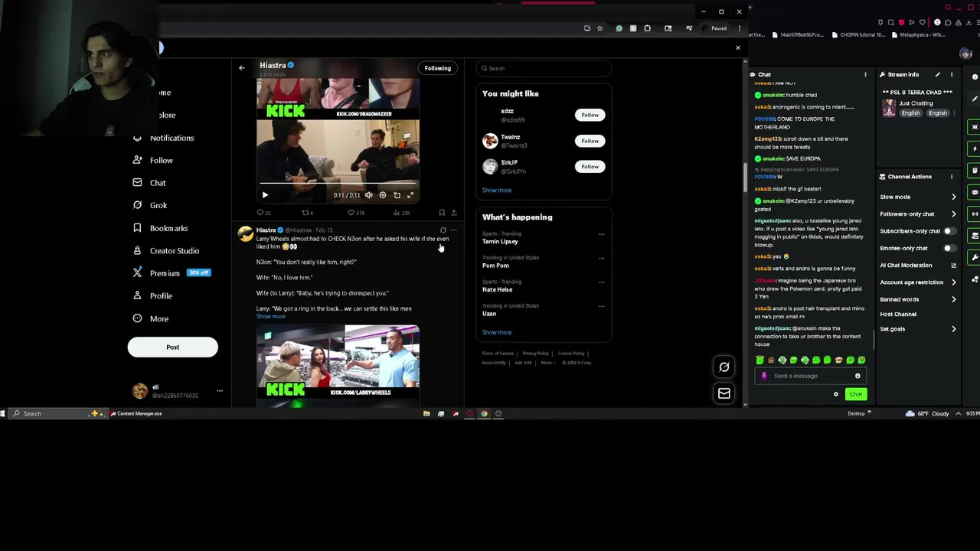Open more options on Larry Wheels tweet
This screenshot has height=551, width=980.
click(x=454, y=230)
